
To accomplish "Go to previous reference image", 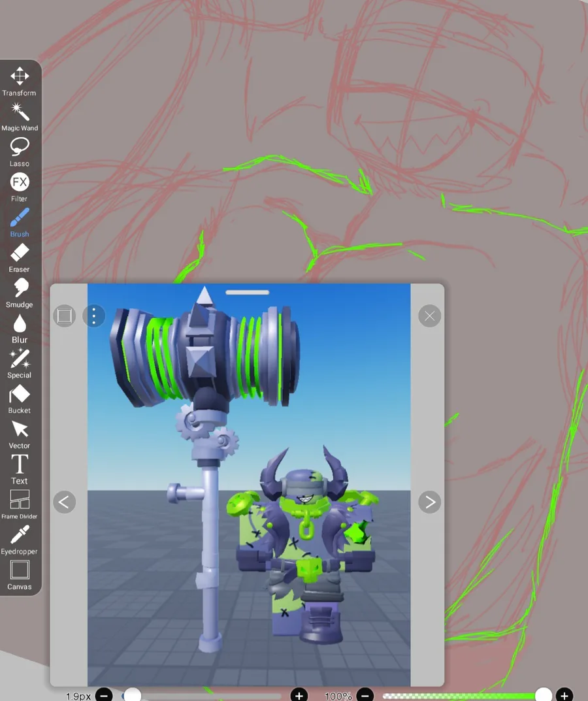I will pyautogui.click(x=65, y=502).
